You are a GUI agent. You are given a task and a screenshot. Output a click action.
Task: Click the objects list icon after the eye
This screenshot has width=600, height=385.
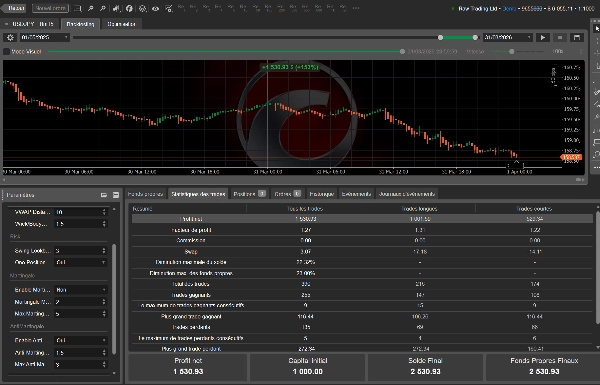click(168, 8)
